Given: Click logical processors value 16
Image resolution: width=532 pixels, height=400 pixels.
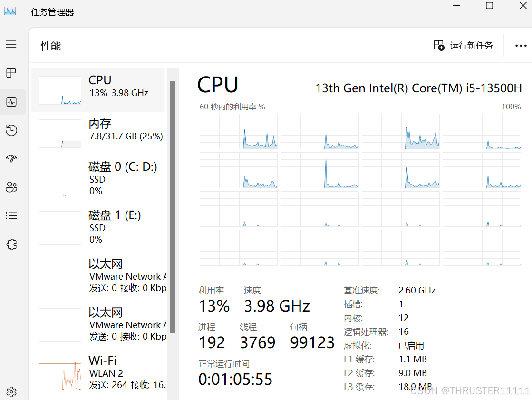Looking at the screenshot, I should coord(404,332).
